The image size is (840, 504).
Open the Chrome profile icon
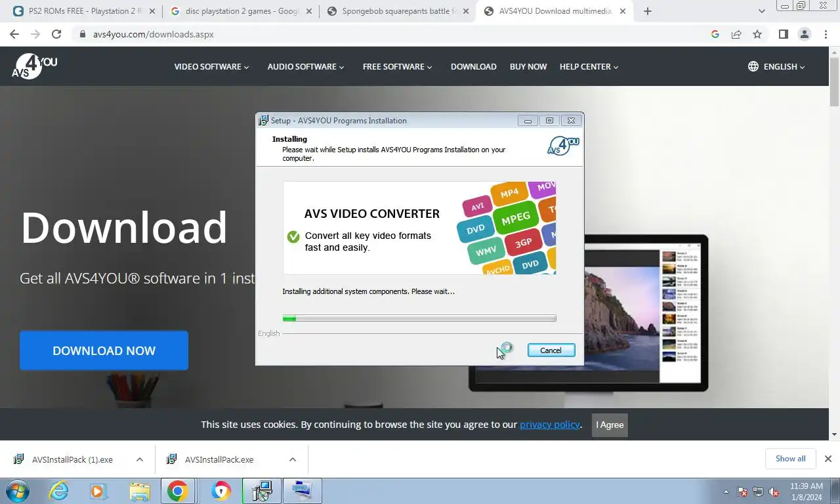pos(804,34)
